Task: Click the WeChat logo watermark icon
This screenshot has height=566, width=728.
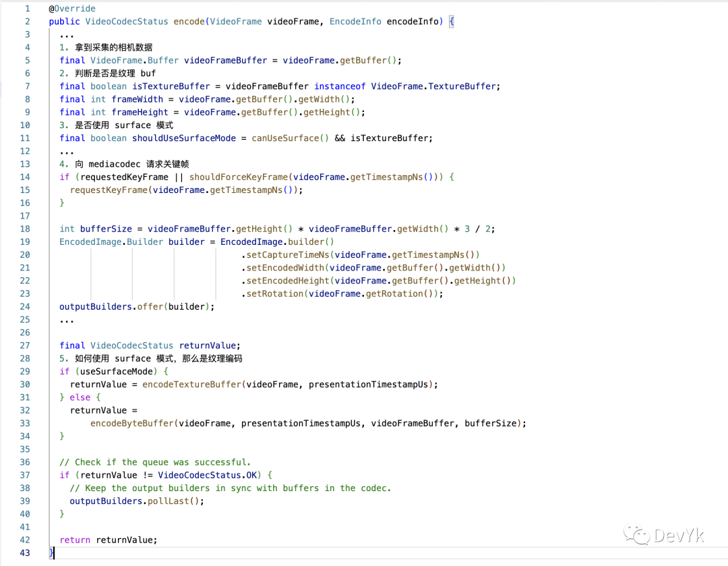Action: (x=636, y=535)
